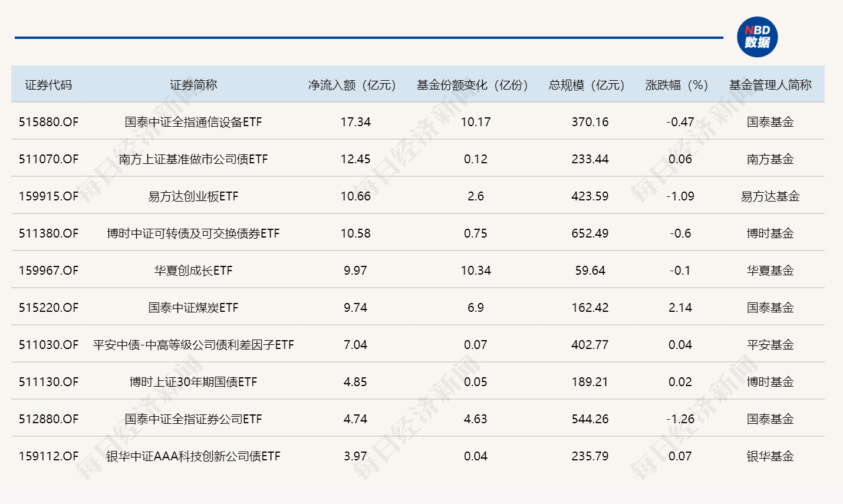Screen dimensions: 843x504
Task: Select security code 515220.OF
Action: [x=48, y=308]
